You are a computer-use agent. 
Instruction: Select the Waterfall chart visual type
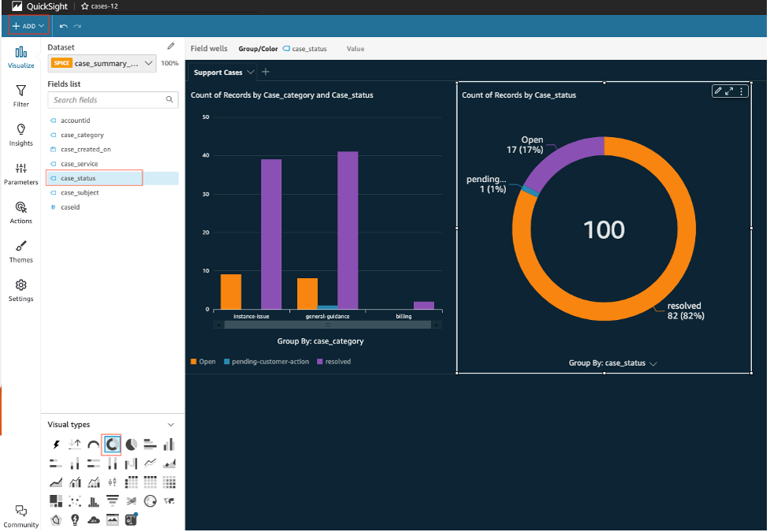[x=131, y=463]
